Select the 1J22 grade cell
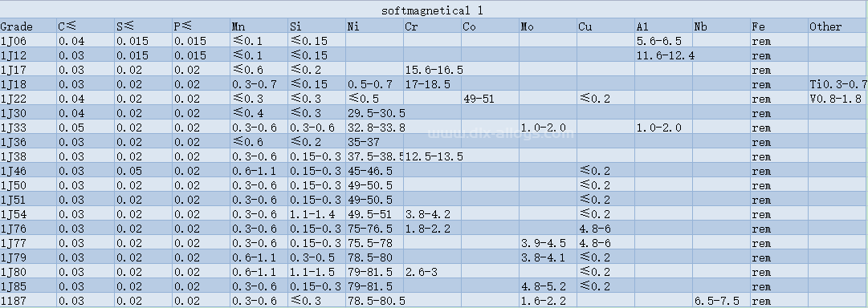Image resolution: width=868 pixels, height=308 pixels. [x=28, y=99]
